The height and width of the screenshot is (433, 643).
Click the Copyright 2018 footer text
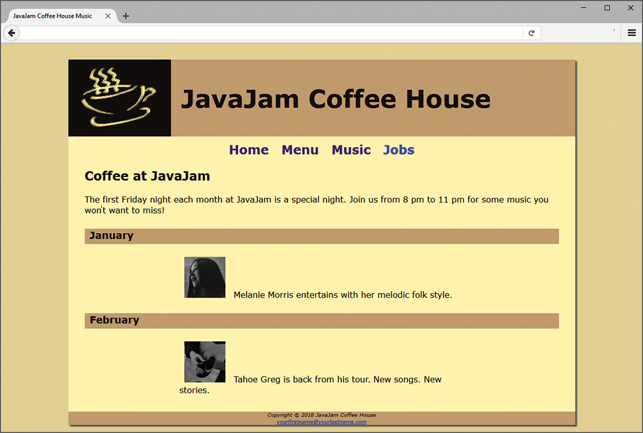pos(322,415)
